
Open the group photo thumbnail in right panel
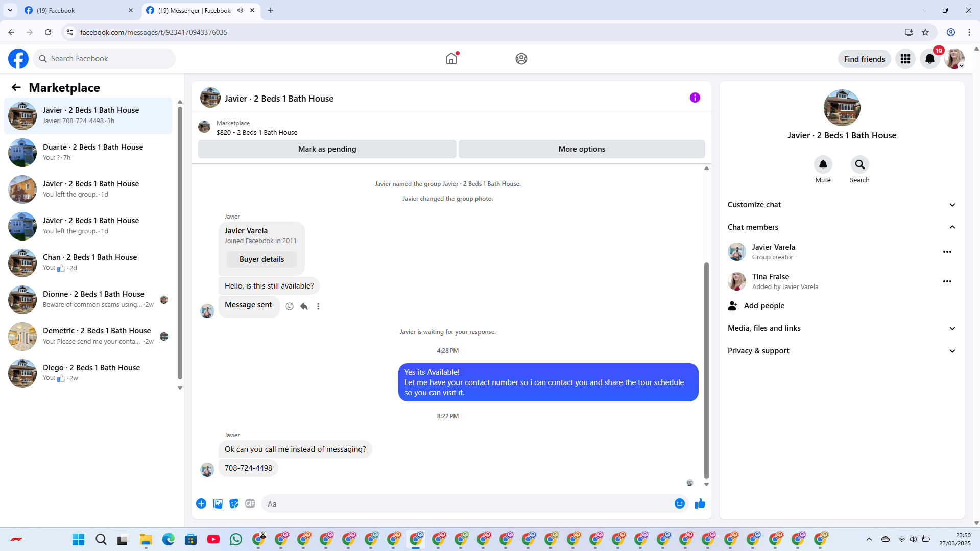(842, 108)
